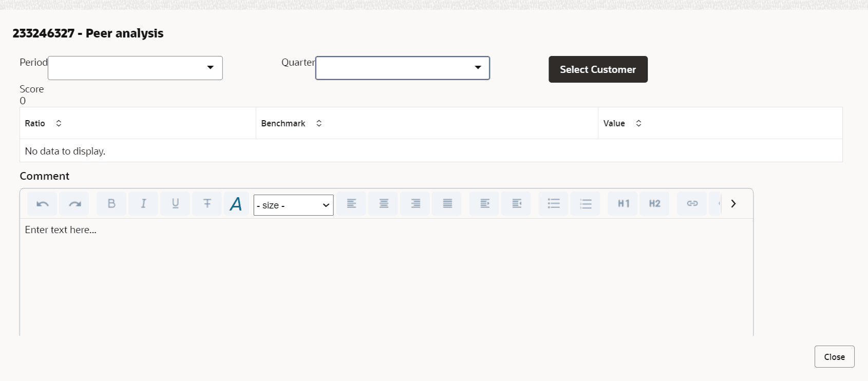
Task: Justify the comment text
Action: [447, 204]
